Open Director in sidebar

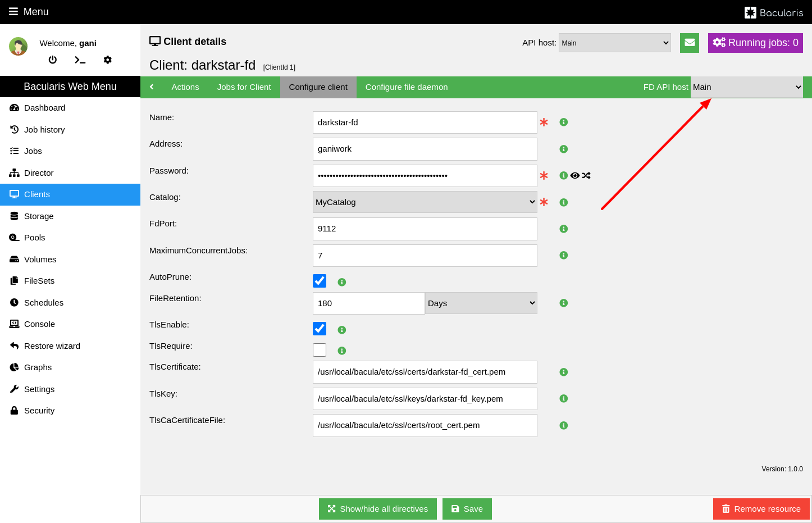tap(70, 173)
